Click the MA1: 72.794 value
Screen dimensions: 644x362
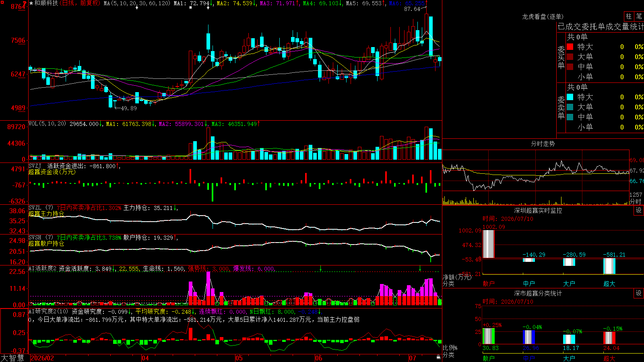(192, 3)
